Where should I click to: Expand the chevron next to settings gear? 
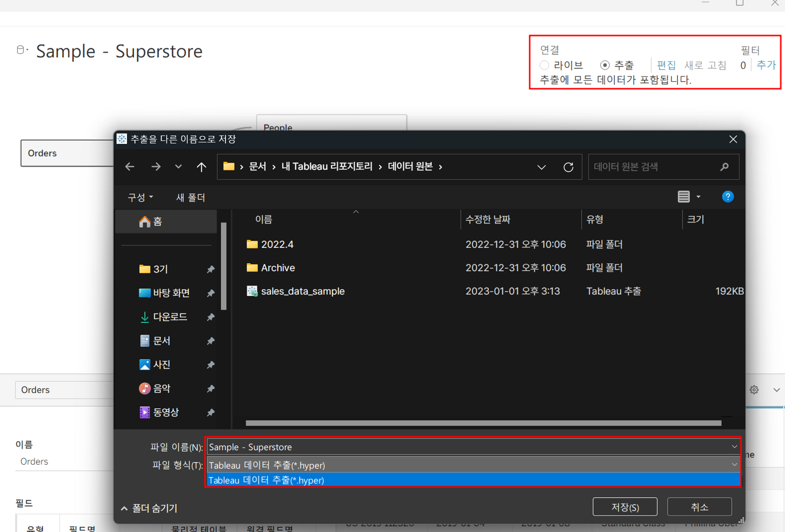(x=776, y=390)
